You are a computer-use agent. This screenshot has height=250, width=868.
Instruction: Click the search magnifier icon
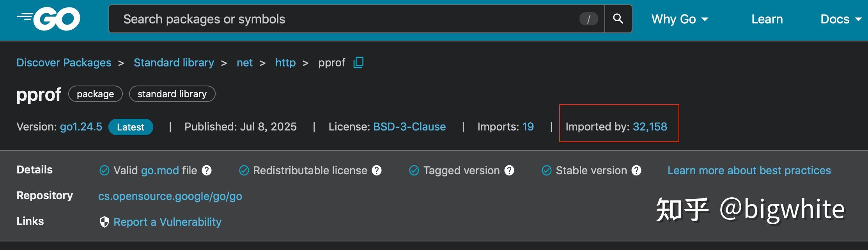(618, 19)
